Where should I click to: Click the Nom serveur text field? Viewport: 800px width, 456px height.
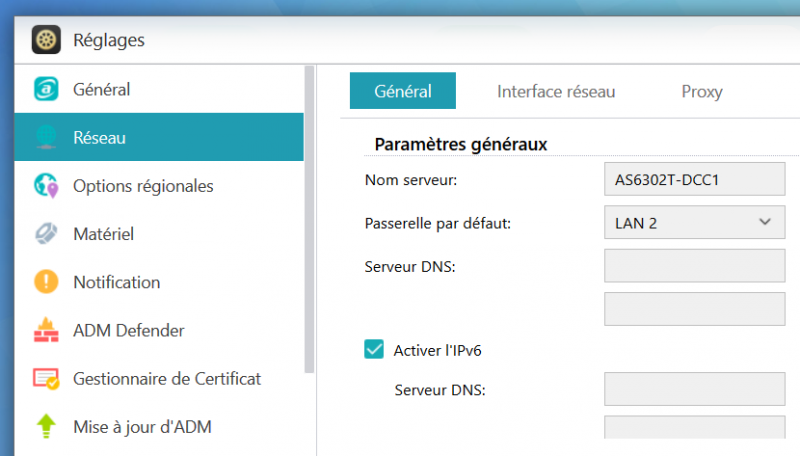pyautogui.click(x=695, y=181)
